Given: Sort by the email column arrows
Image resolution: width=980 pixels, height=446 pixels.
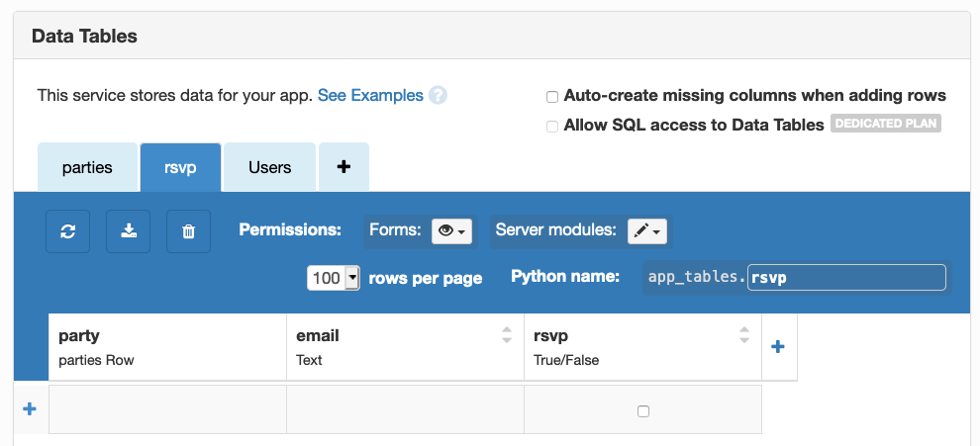Looking at the screenshot, I should coord(507,336).
